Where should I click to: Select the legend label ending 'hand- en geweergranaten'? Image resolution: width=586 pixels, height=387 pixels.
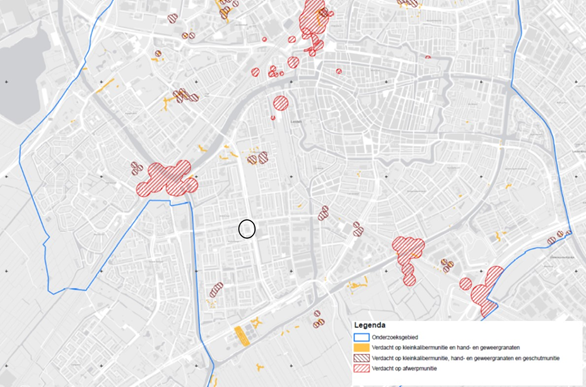446,348
